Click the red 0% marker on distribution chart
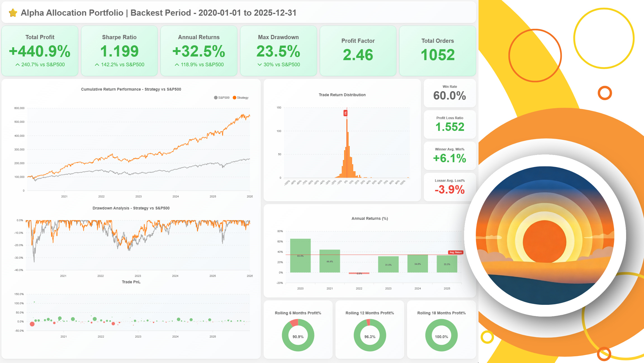 (x=345, y=113)
